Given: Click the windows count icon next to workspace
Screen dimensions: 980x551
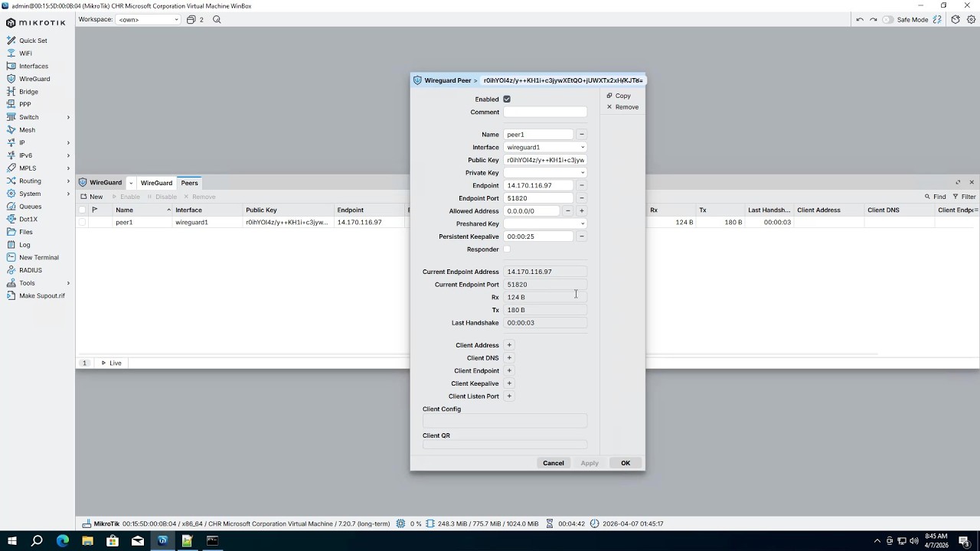Looking at the screenshot, I should (195, 19).
